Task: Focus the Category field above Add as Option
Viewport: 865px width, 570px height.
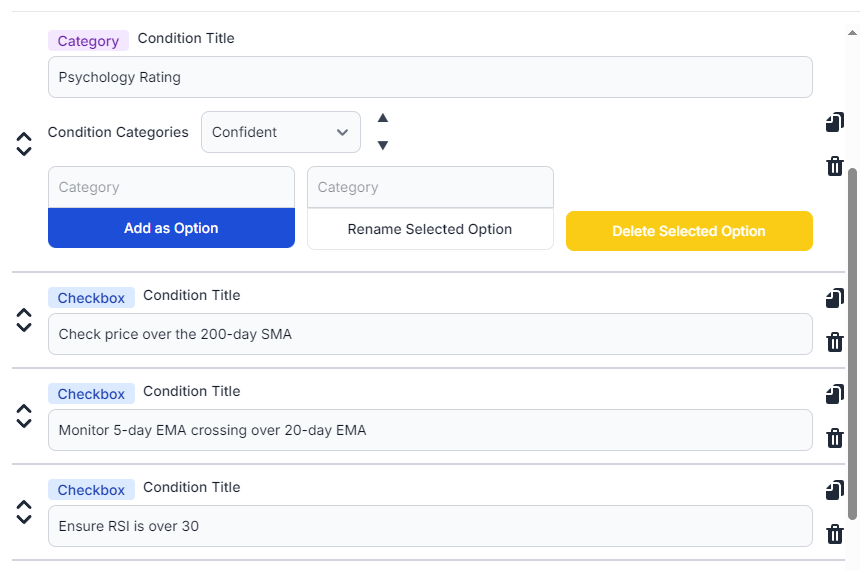Action: click(x=171, y=187)
